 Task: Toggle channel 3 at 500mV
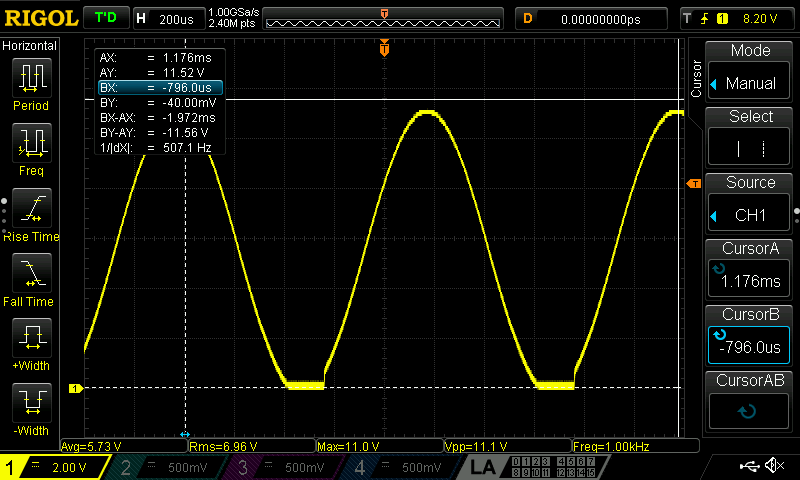[x=289, y=467]
